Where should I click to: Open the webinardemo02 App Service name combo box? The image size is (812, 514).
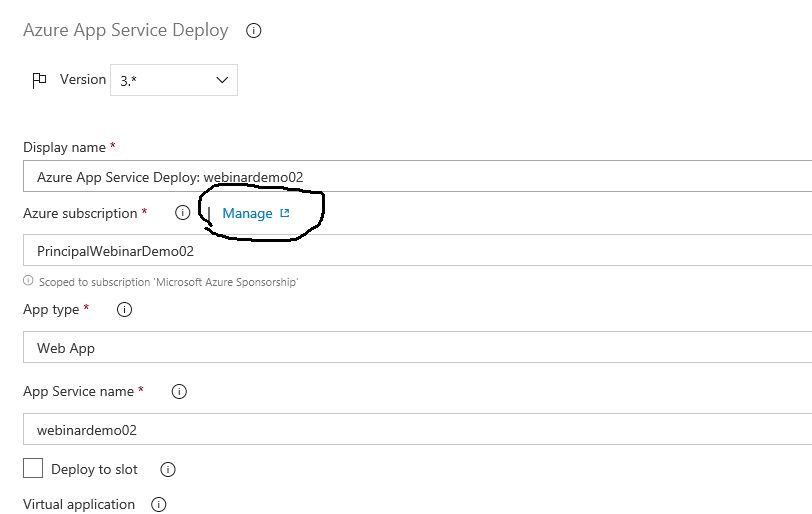417,429
